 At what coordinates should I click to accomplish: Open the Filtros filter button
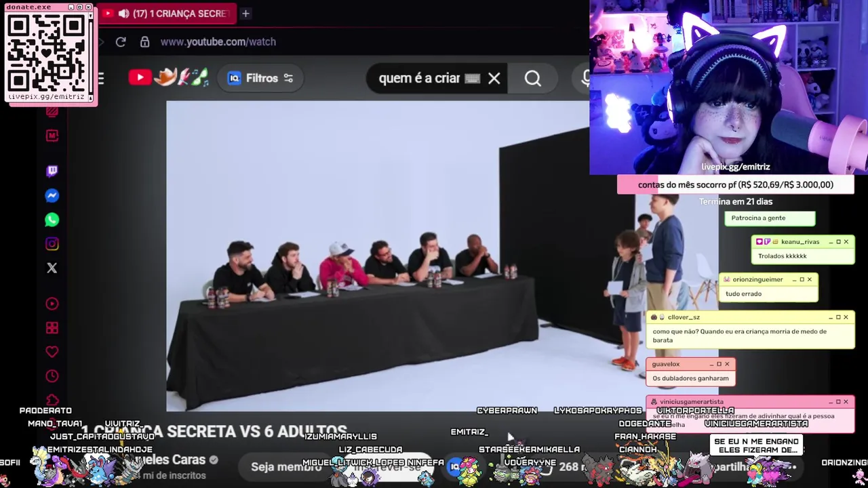click(x=260, y=79)
